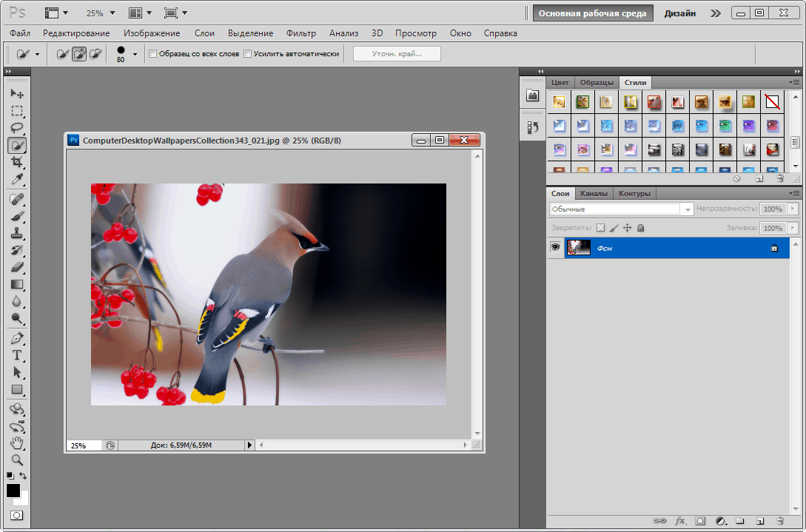The image size is (806, 532).
Task: Open the Изображение menu
Action: 152,33
